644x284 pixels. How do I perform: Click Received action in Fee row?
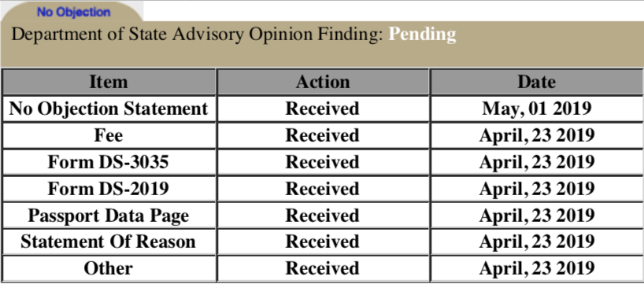[x=323, y=135]
